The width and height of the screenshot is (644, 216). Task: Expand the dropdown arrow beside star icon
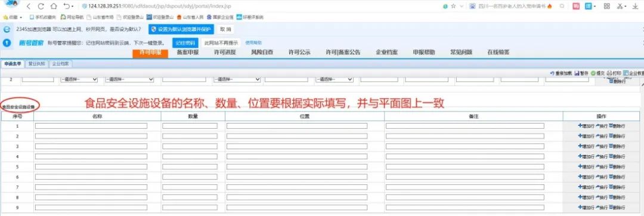coord(461,6)
